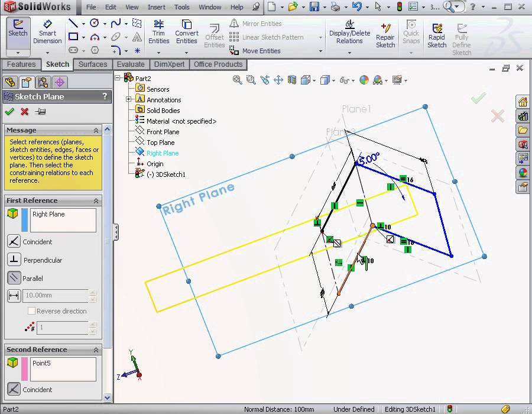The image size is (532, 414).
Task: Activate the Rotate View tool
Action: 265,79
